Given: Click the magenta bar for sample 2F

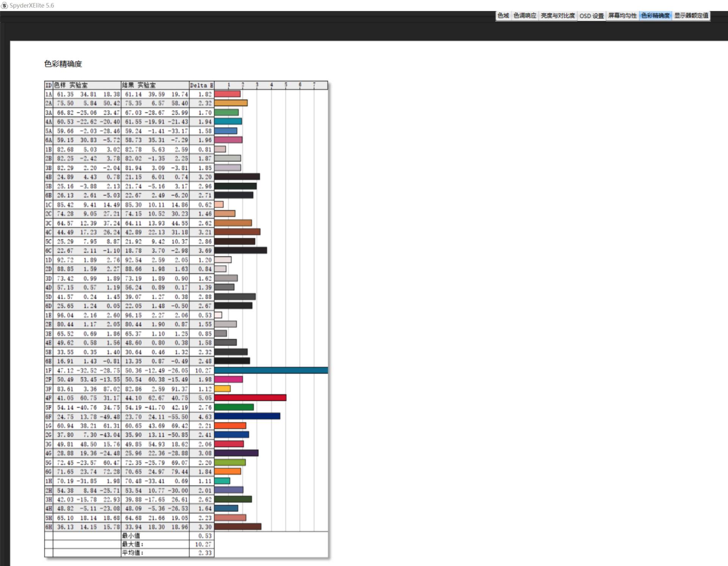Looking at the screenshot, I should 228,379.
